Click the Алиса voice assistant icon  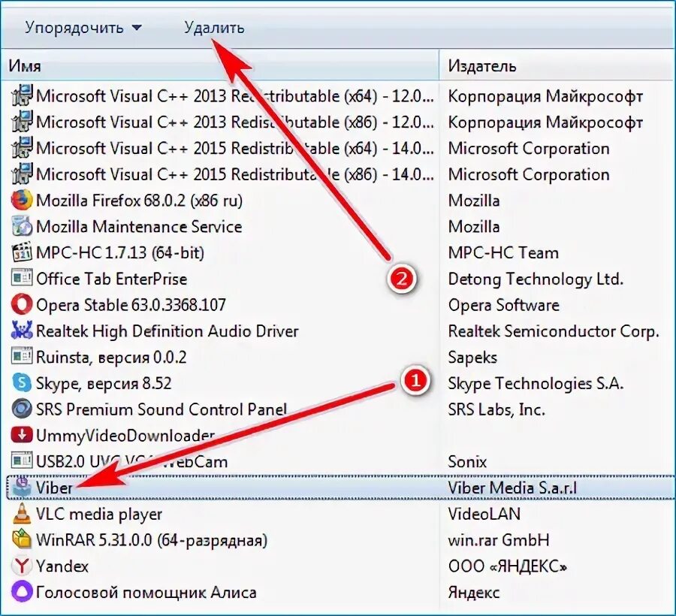(x=22, y=592)
